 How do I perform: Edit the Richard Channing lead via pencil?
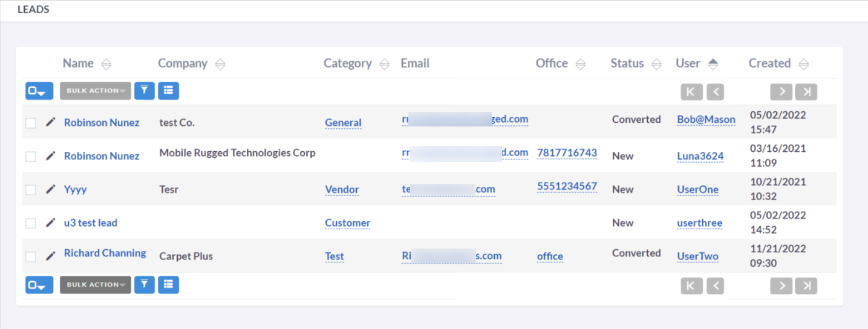(50, 256)
